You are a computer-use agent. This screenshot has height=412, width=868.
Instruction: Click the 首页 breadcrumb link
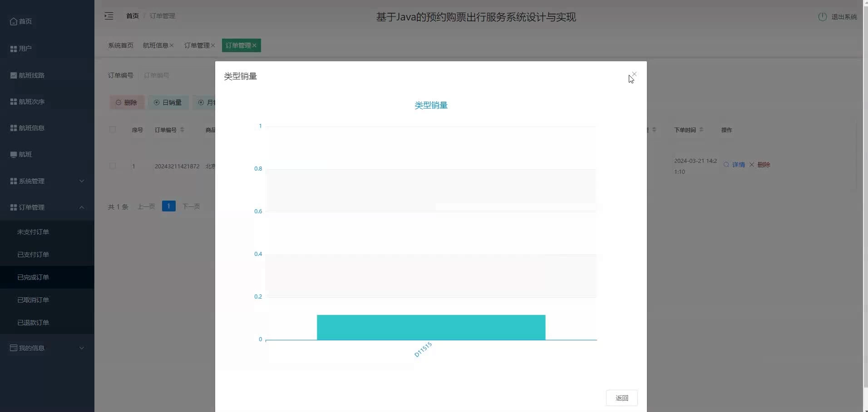point(133,16)
